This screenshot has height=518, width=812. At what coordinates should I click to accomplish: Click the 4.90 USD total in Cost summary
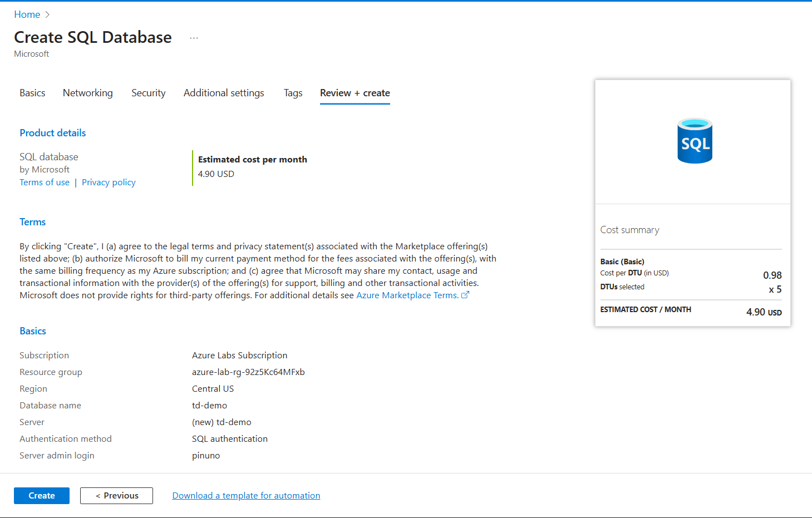tap(763, 312)
